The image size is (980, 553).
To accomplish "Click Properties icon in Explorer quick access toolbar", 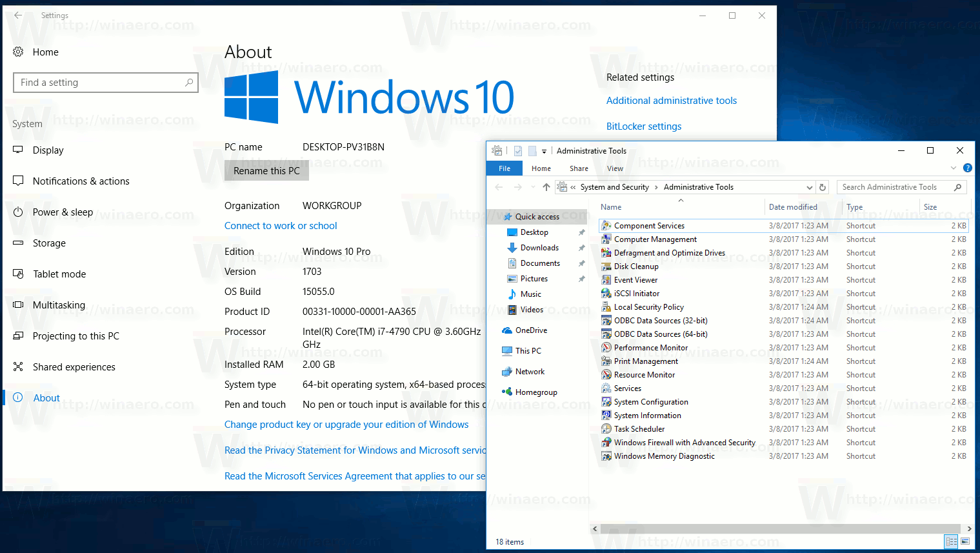I will coord(518,151).
